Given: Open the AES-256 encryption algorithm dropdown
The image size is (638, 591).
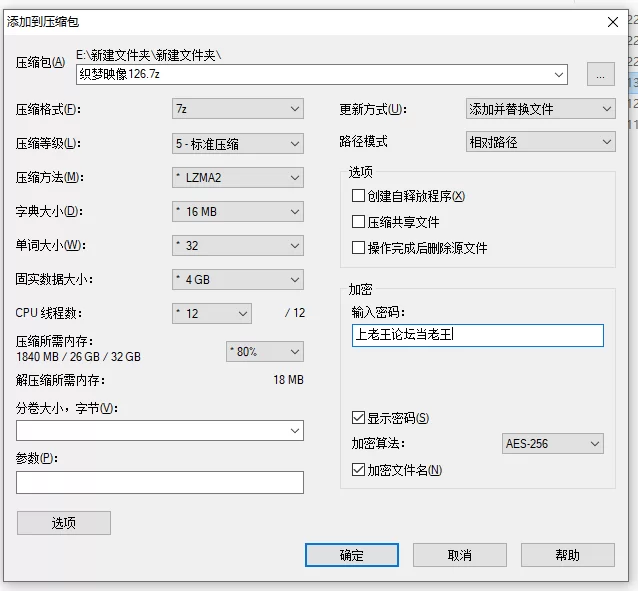Looking at the screenshot, I should tap(553, 444).
